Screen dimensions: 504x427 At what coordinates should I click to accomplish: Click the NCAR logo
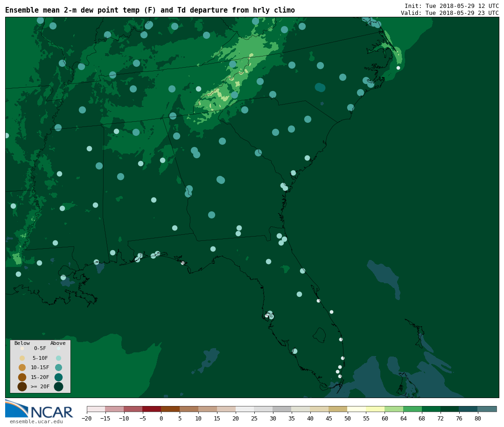(x=39, y=410)
